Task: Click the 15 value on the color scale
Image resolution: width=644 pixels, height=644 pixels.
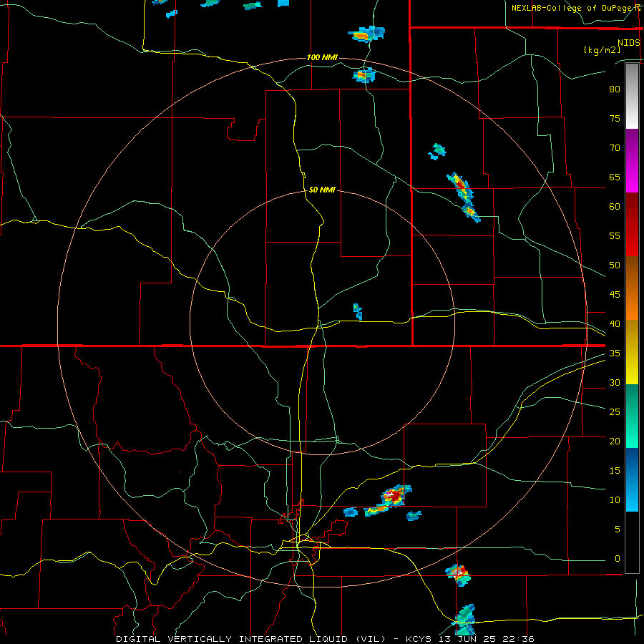Action: point(615,471)
